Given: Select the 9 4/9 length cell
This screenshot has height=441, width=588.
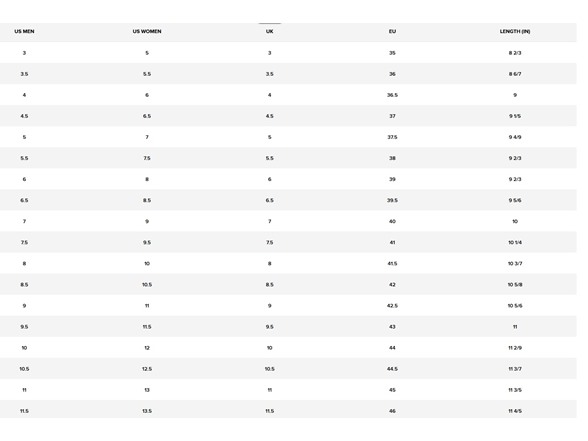Looking at the screenshot, I should click(515, 137).
